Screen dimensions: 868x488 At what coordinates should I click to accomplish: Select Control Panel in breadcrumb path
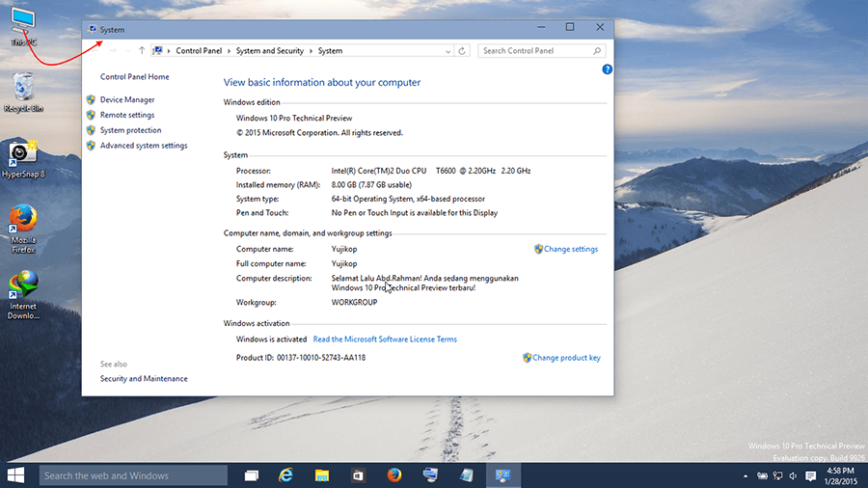point(199,51)
